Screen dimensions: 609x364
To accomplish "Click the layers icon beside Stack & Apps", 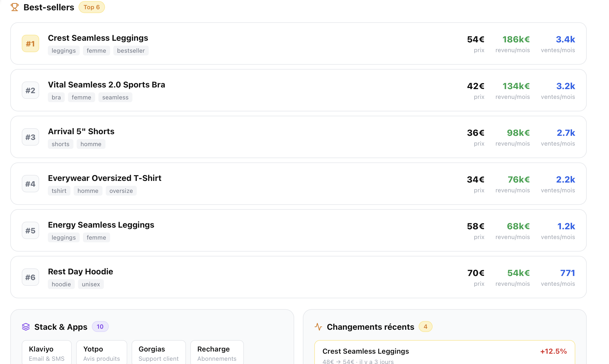I will tap(26, 327).
